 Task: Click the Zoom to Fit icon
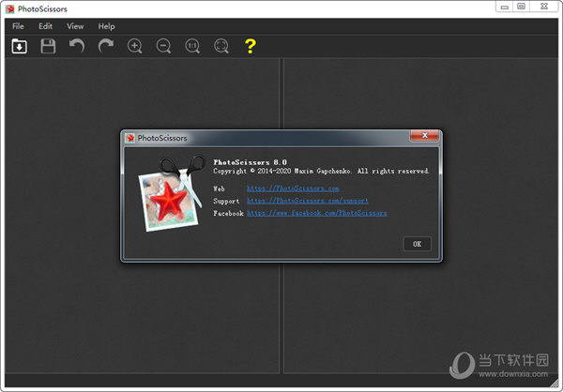[221, 46]
